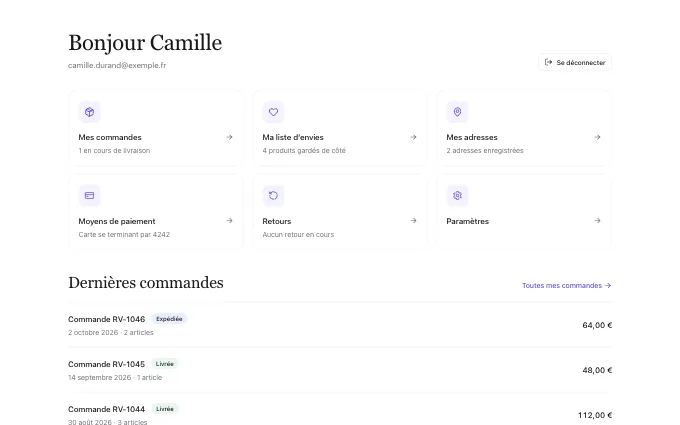This screenshot has height=425, width=680.
Task: Open the Toutes mes commandes link
Action: point(566,285)
